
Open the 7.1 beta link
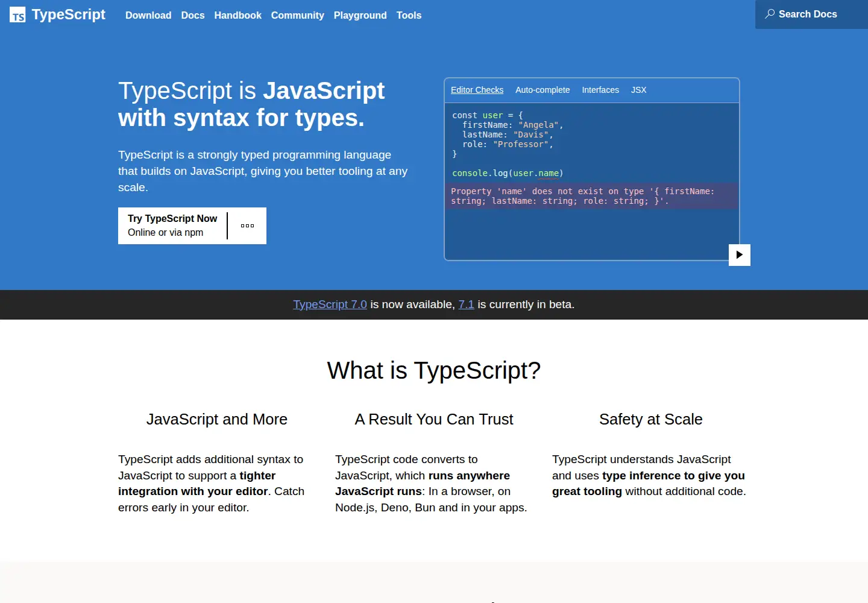pos(466,305)
